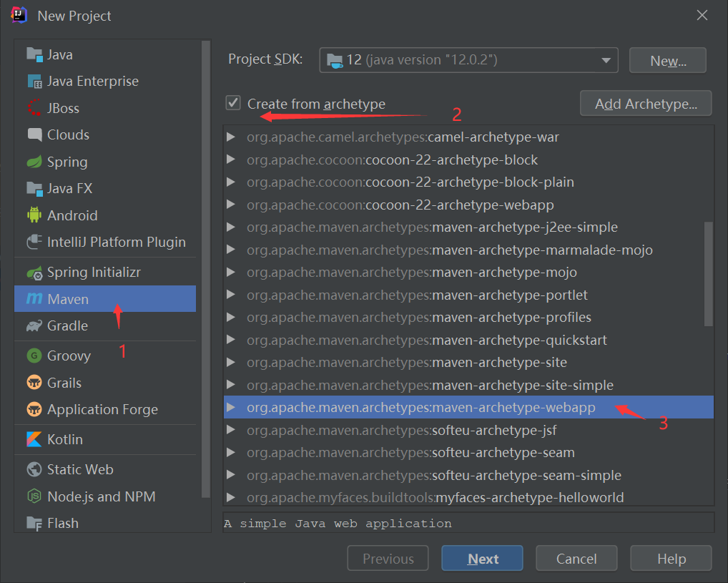Viewport: 728px width, 583px height.
Task: Select Spring project type label
Action: point(67,162)
